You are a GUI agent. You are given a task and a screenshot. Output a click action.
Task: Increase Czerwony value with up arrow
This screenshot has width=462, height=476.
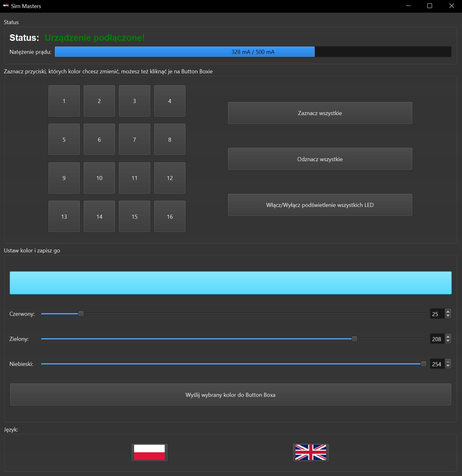[448, 311]
